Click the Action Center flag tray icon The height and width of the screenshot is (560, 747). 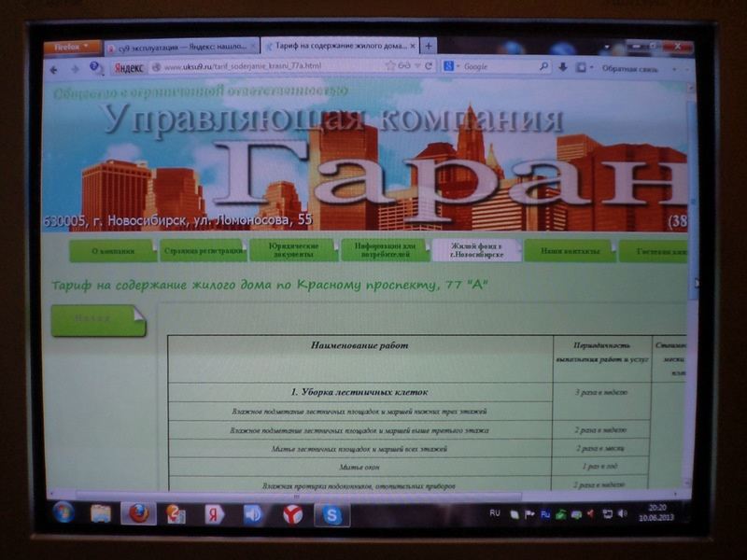pos(529,515)
